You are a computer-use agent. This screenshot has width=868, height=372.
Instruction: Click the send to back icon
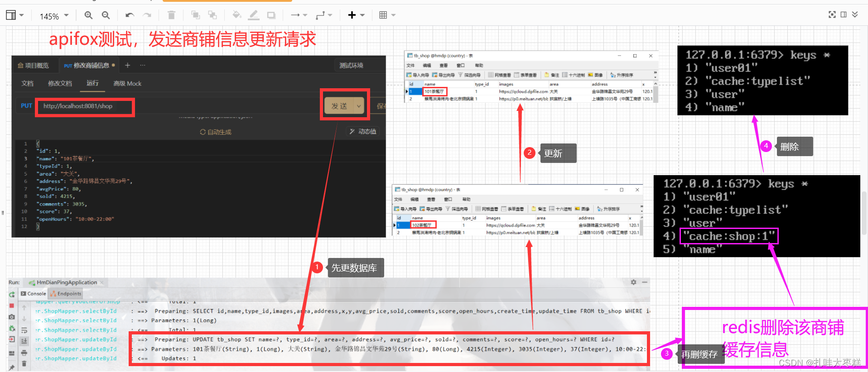pos(212,15)
